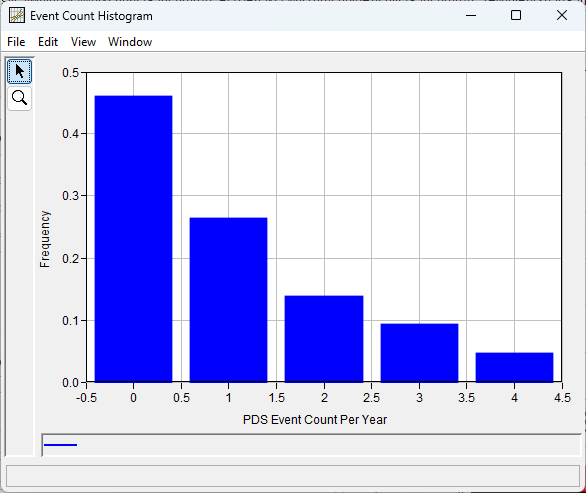Click the PDS Event Count Per Year label
Viewport: 586px width, 493px height.
click(x=315, y=420)
